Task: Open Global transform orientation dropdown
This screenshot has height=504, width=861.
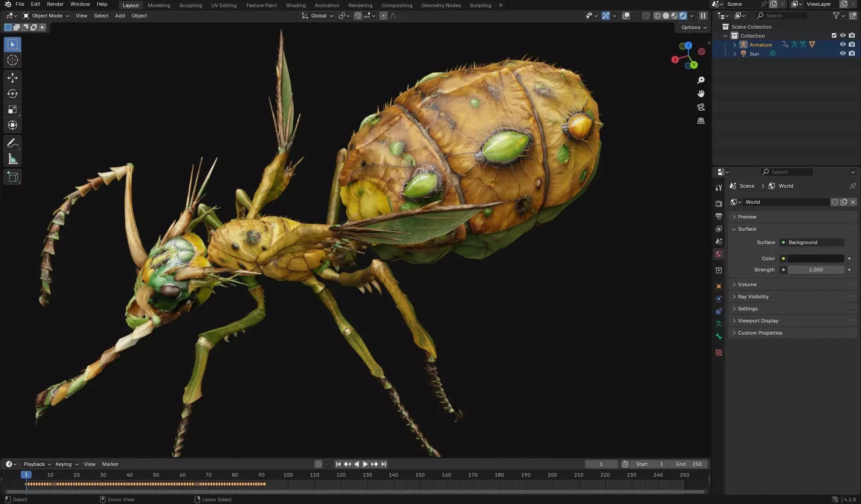Action: [x=317, y=16]
